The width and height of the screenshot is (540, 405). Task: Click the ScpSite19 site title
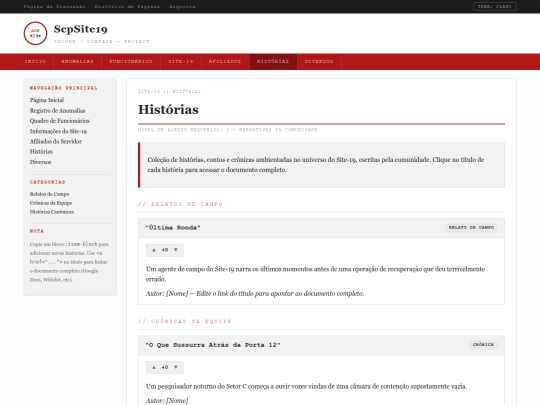click(x=81, y=29)
